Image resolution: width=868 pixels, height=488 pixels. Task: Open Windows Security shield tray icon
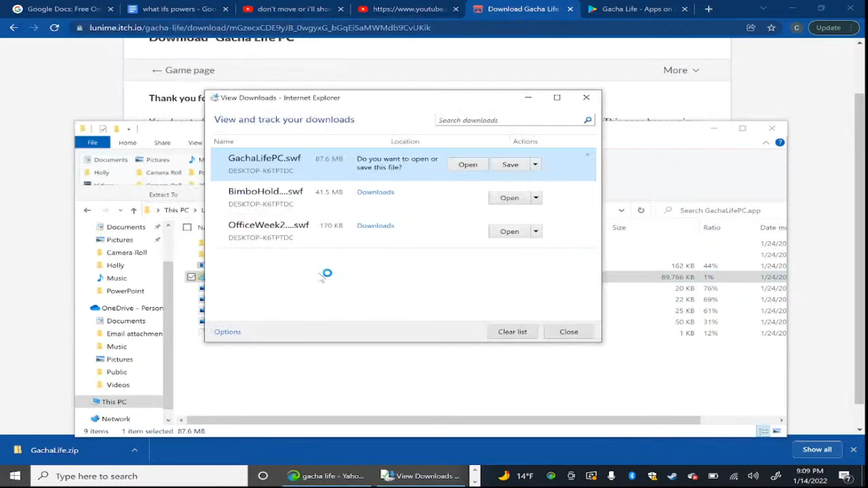(x=653, y=476)
